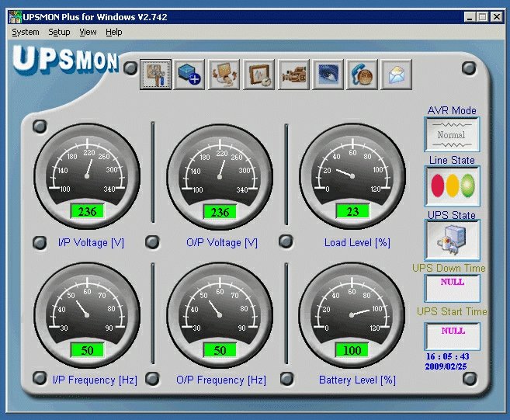Click the yellow Line State light
This screenshot has height=420, width=510.
pyautogui.click(x=453, y=186)
